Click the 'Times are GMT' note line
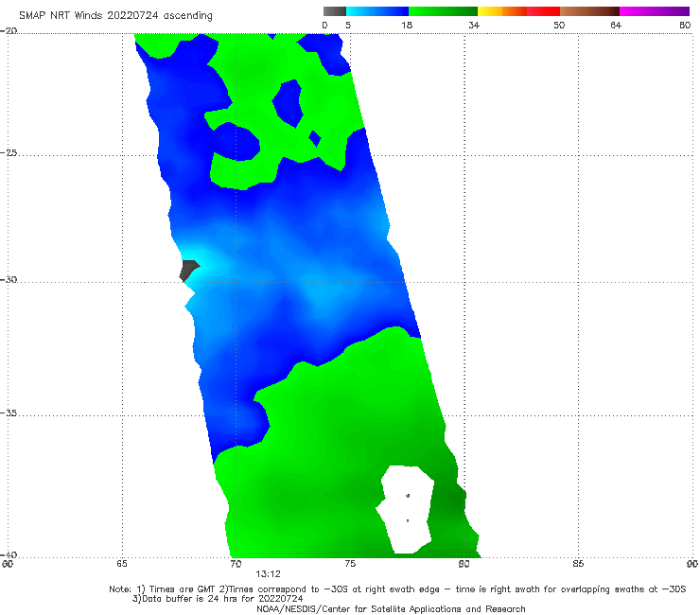This screenshot has width=700, height=615. pos(397,589)
